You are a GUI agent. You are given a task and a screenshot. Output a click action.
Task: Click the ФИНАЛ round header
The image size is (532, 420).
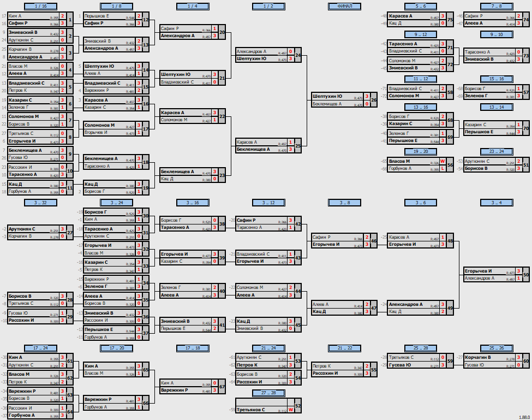344,6
